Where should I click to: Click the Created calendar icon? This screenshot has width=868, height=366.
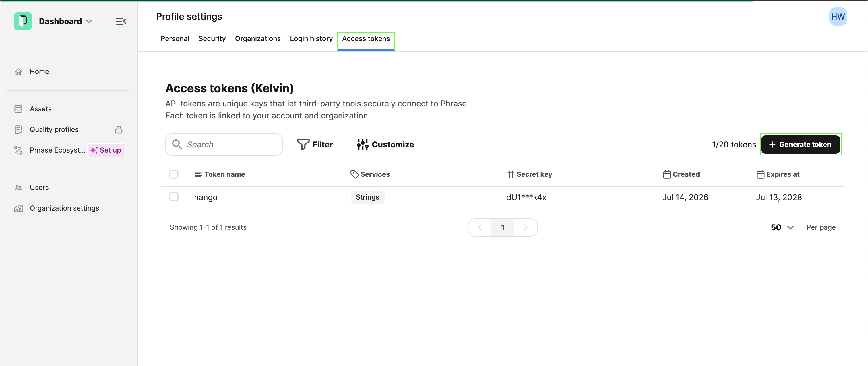coord(667,174)
